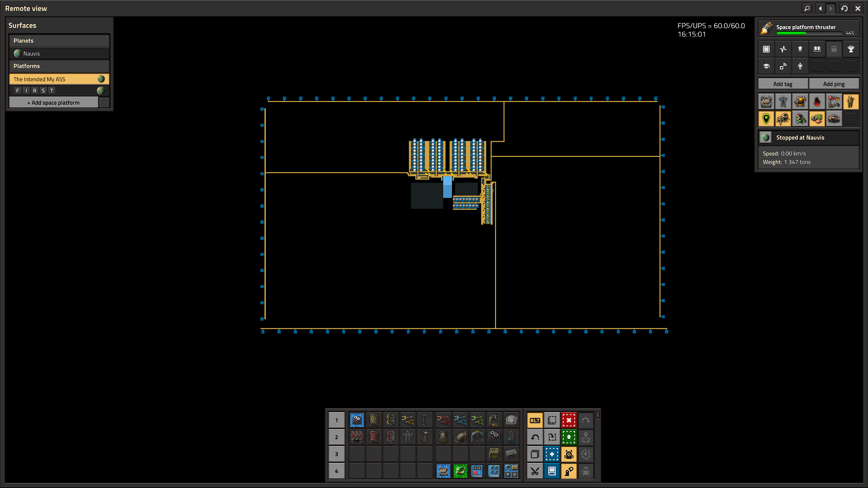Click the remote view satellite icon
Viewport: 868px width, 488px height.
click(783, 66)
